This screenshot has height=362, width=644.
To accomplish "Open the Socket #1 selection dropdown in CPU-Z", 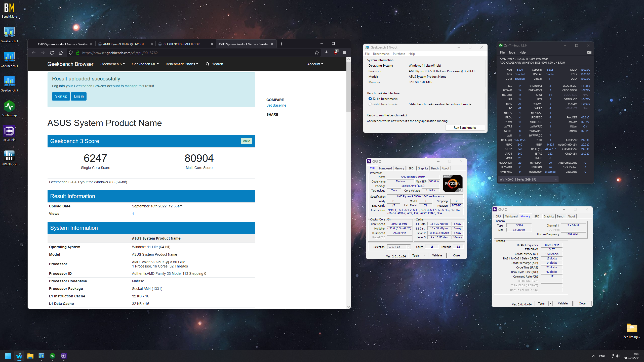I will (399, 247).
